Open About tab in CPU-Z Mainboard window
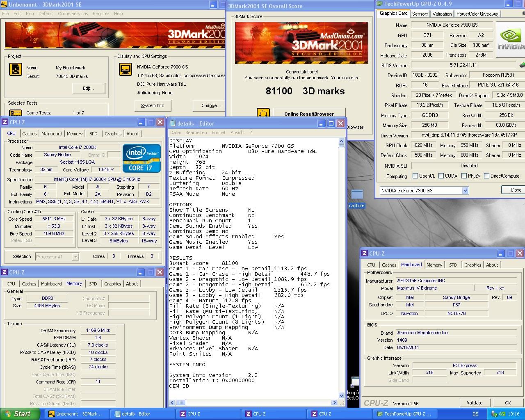Viewport: 525px width, 420px height. coord(492,265)
